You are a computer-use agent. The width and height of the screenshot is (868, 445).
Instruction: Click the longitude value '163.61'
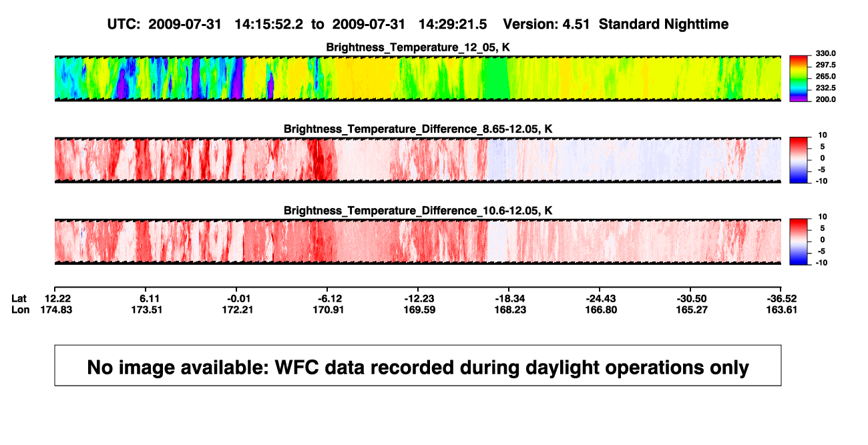[x=781, y=310]
